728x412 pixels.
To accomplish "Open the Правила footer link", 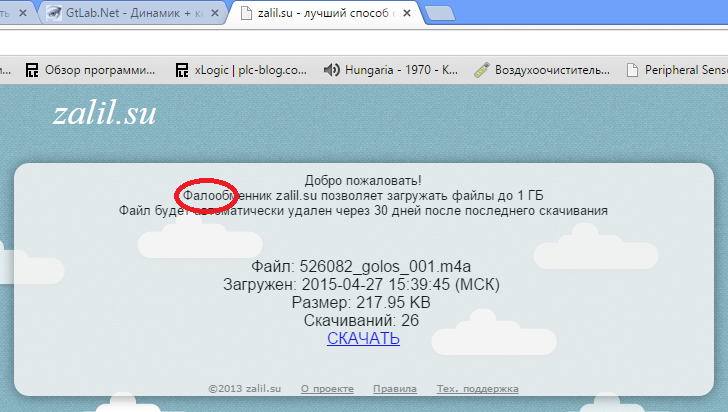I will click(394, 389).
